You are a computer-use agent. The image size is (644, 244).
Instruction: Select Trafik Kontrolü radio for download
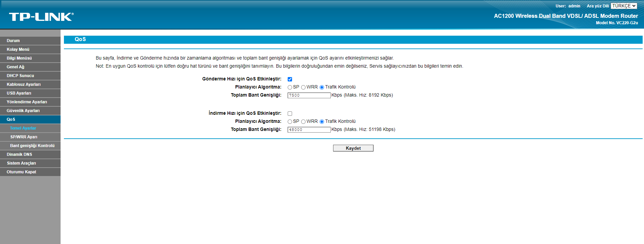322,121
